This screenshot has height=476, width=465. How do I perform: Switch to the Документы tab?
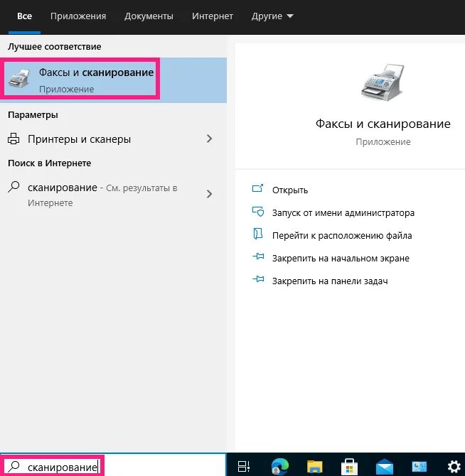coord(149,16)
